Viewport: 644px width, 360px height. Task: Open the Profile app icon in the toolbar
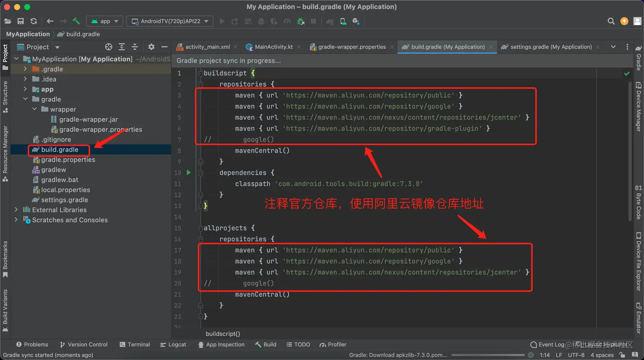tap(287, 21)
